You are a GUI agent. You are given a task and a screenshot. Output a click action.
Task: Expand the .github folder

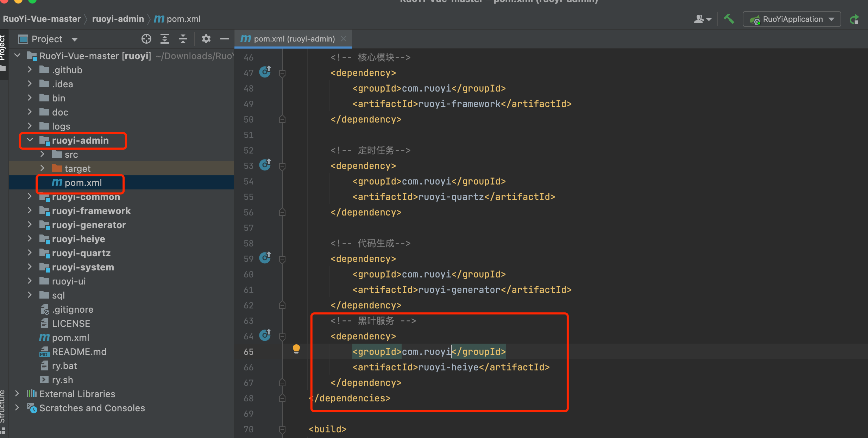click(x=30, y=70)
